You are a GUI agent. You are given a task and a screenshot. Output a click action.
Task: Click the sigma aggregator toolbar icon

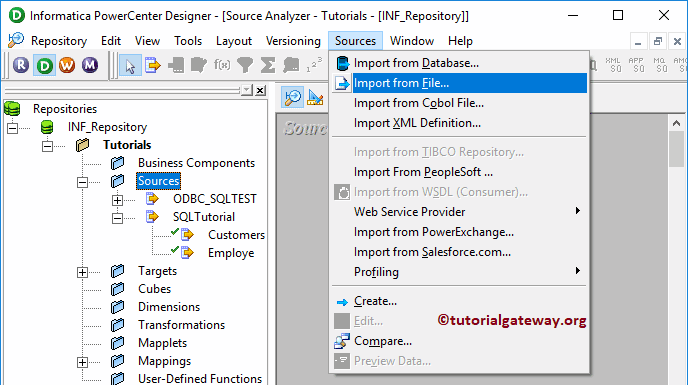coord(268,65)
